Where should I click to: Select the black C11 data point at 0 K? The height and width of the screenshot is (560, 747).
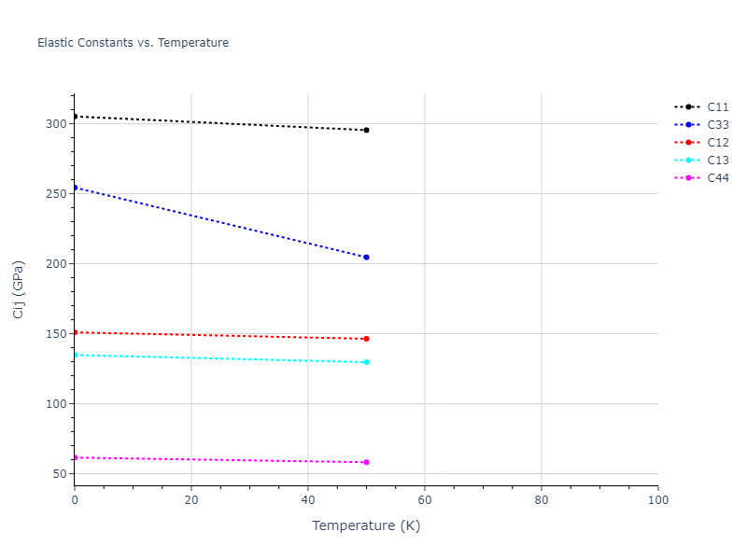click(75, 117)
